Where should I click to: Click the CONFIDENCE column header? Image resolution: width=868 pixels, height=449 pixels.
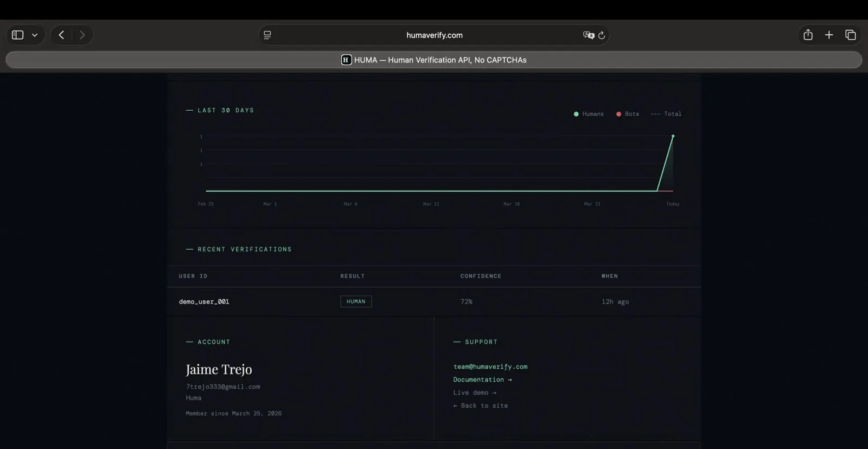481,276
